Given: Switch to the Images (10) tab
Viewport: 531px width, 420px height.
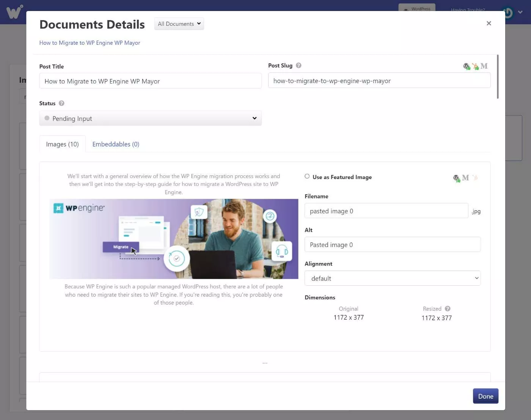Looking at the screenshot, I should (63, 144).
